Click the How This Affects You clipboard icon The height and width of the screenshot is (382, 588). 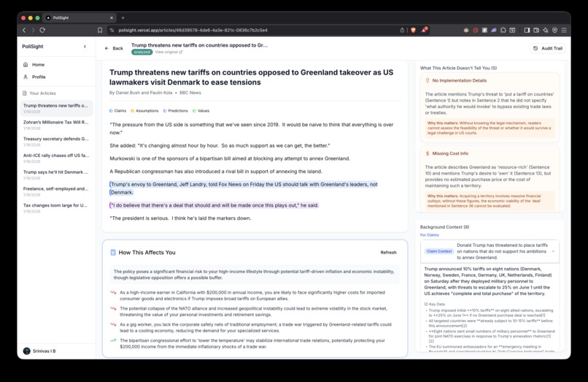(113, 253)
